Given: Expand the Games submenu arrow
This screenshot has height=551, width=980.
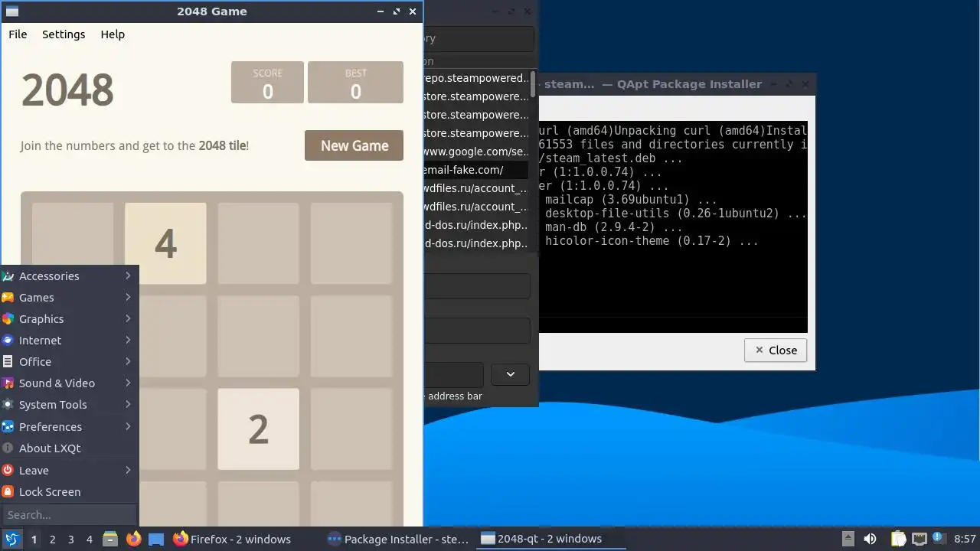Looking at the screenshot, I should point(128,297).
